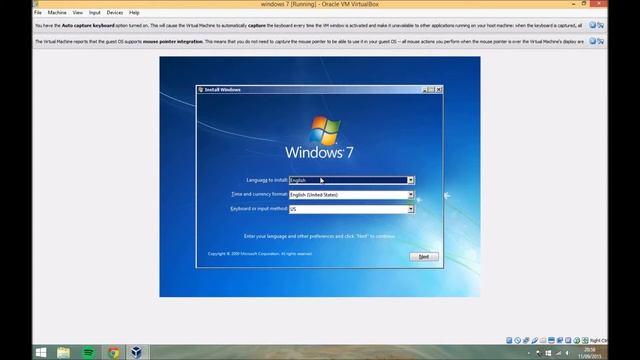Click the keyboard capture status icon beside Right Ctrl

pos(585,340)
